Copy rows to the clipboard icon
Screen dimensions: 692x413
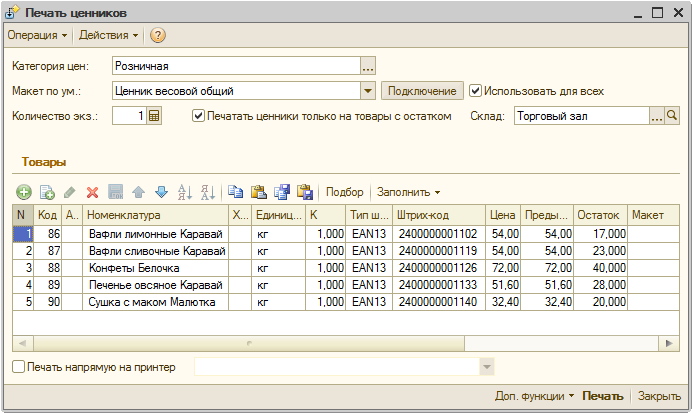pyautogui.click(x=235, y=192)
